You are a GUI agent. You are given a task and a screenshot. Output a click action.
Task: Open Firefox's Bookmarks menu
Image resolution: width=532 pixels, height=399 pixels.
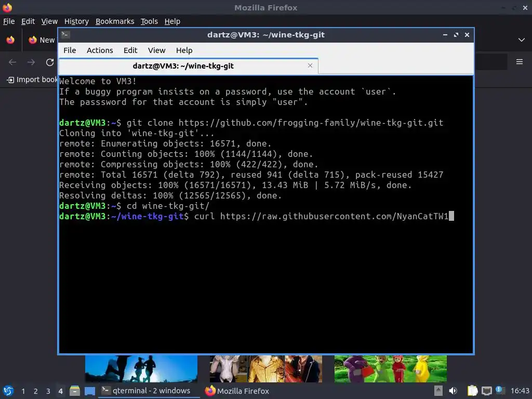pyautogui.click(x=115, y=21)
